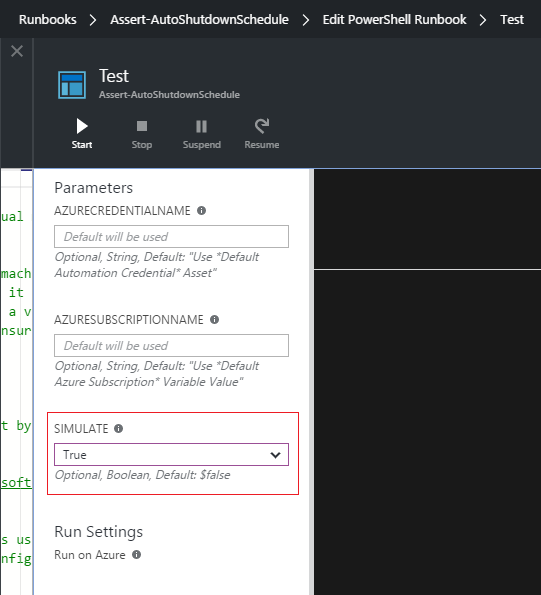Image resolution: width=541 pixels, height=595 pixels.
Task: Click the Resume arrow icon
Action: [262, 126]
